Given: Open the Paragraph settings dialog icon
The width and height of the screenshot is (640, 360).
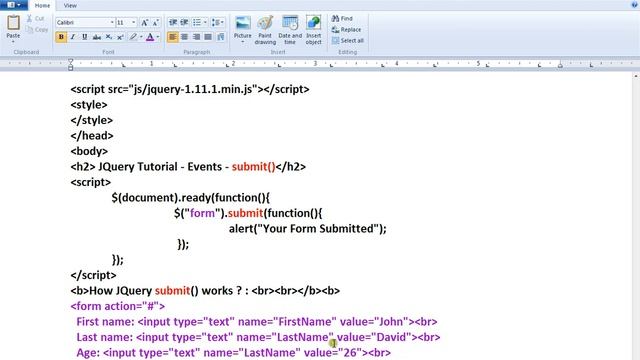Looking at the screenshot, I should click(x=221, y=37).
